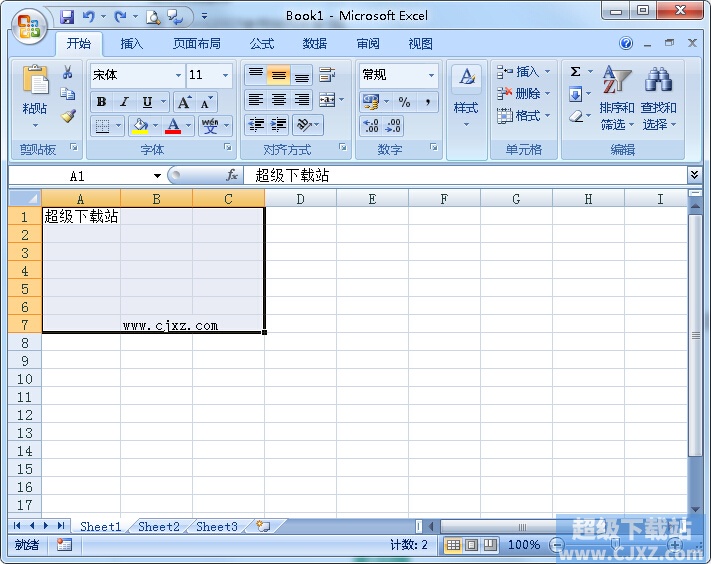
Task: Click the merge and center icon
Action: coord(327,99)
